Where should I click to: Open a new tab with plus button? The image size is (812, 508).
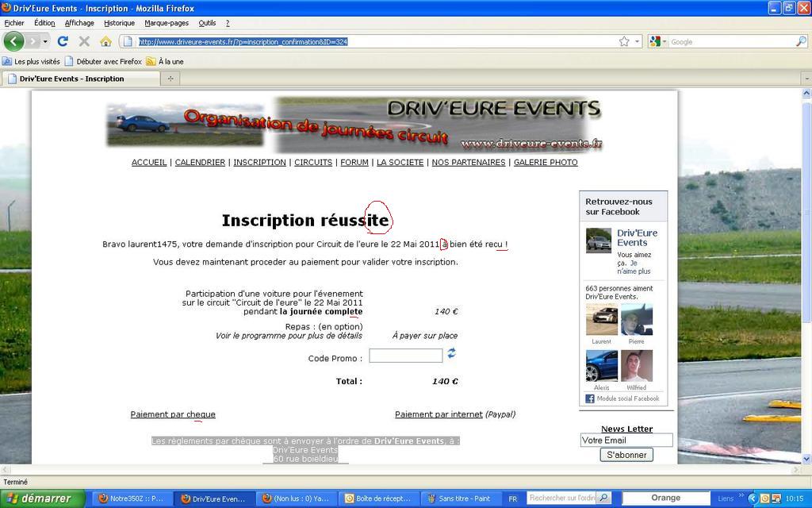pyautogui.click(x=170, y=79)
